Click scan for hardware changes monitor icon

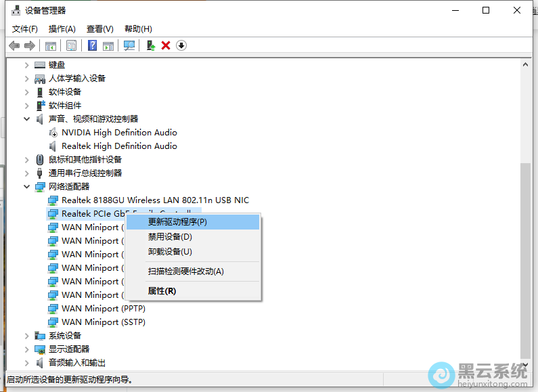coord(129,45)
